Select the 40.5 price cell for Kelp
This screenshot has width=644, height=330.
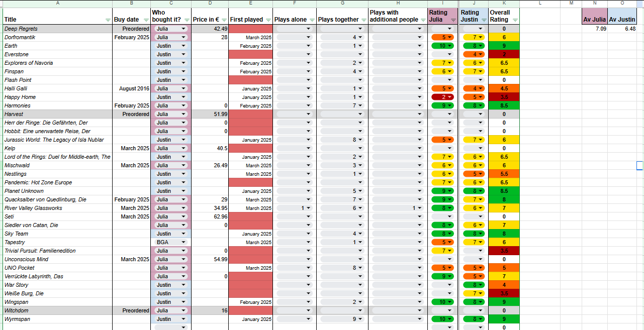point(210,148)
